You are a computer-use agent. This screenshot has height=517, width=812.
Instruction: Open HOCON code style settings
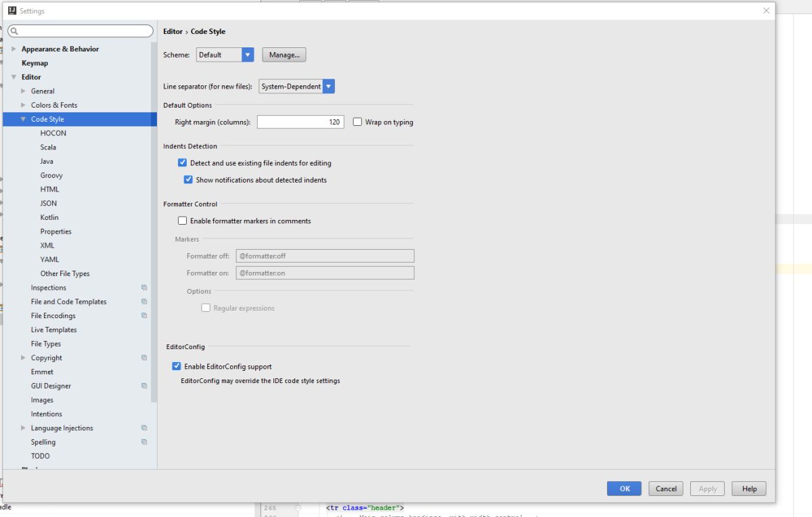53,133
